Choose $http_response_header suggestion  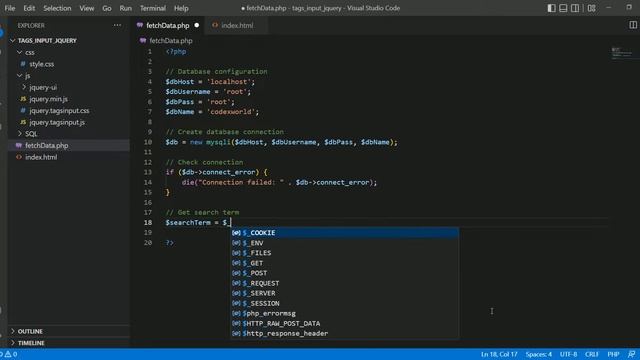click(345, 333)
